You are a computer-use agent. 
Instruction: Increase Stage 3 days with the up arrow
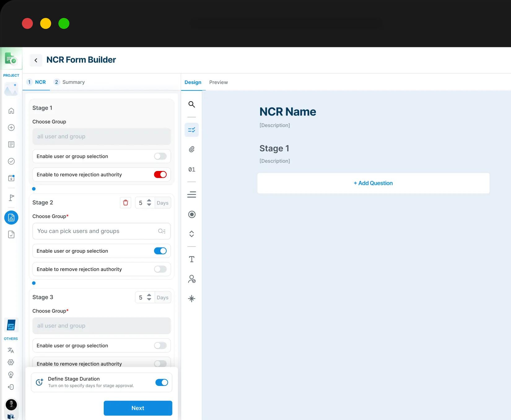point(149,295)
